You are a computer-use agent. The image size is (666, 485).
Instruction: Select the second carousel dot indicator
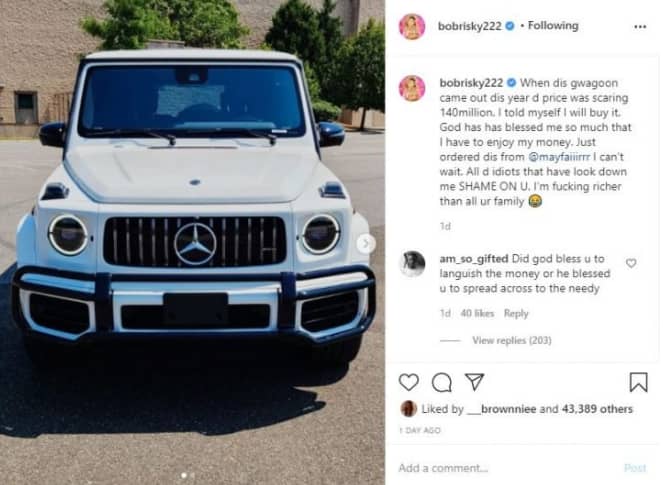[192, 476]
